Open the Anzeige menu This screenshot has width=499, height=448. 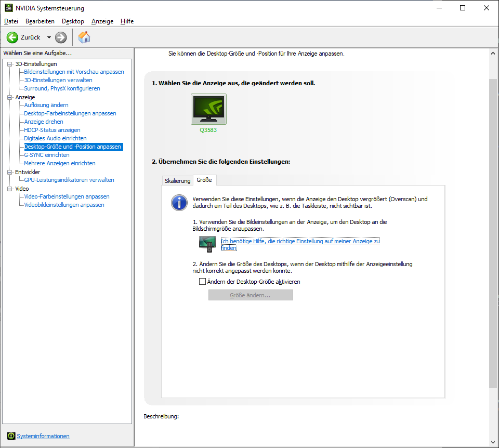[x=102, y=21]
